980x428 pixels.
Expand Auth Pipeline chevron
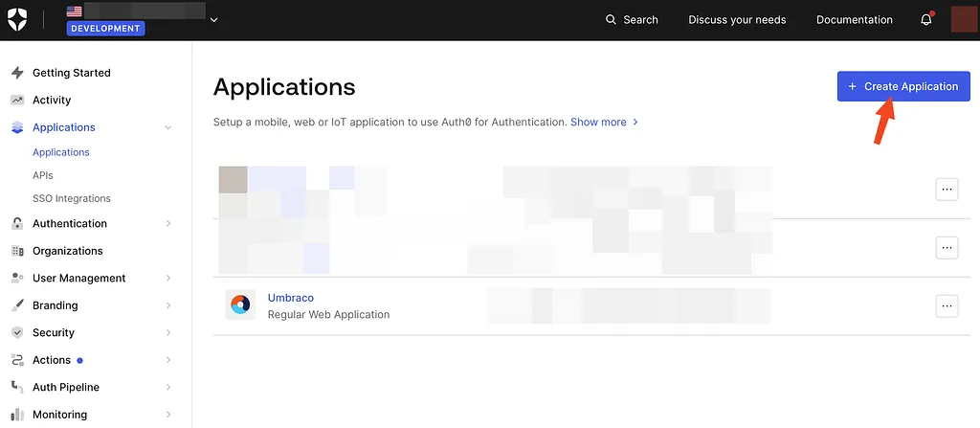coord(168,388)
